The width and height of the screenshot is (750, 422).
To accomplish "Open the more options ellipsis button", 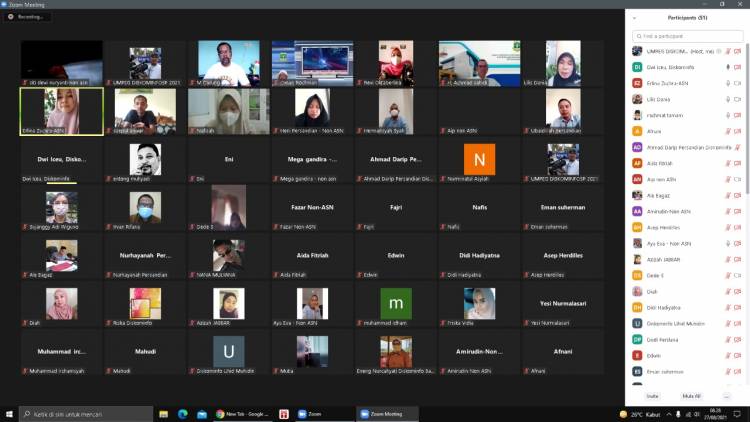I will [726, 396].
